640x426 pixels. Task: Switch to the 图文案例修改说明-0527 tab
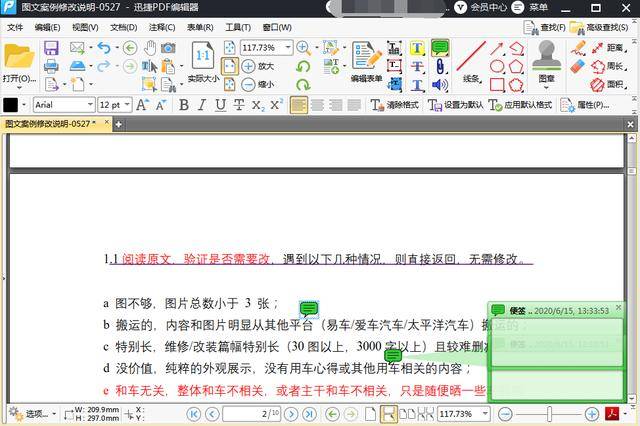(50, 124)
